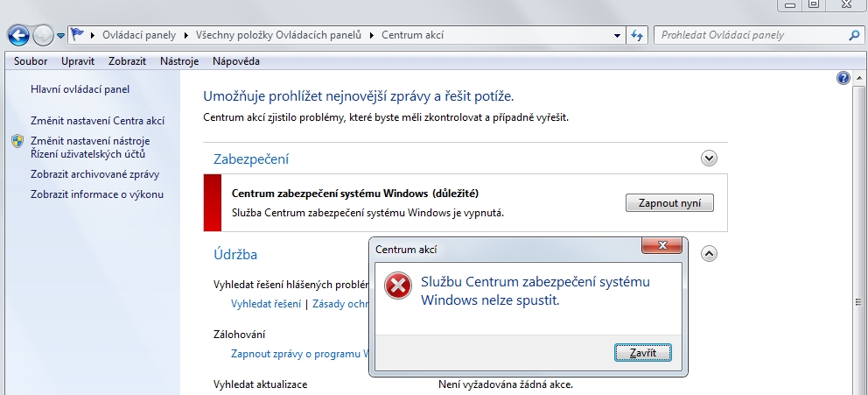Screen dimensions: 868x395
Task: Click the blue help question mark icon
Action: 843,78
